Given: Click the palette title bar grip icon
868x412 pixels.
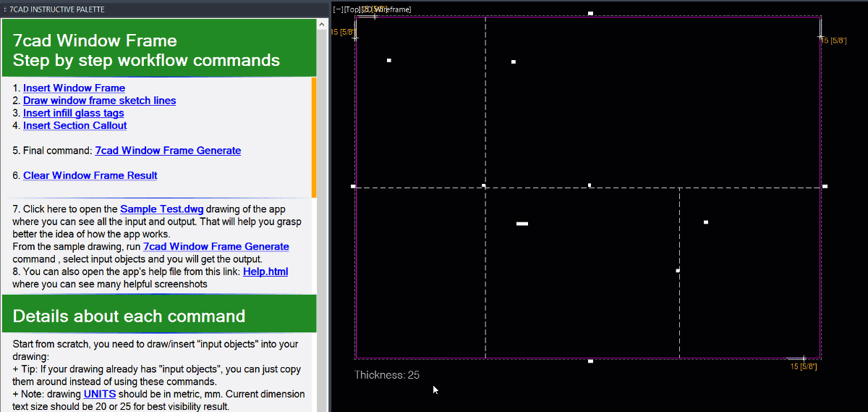Looking at the screenshot, I should 5,9.
